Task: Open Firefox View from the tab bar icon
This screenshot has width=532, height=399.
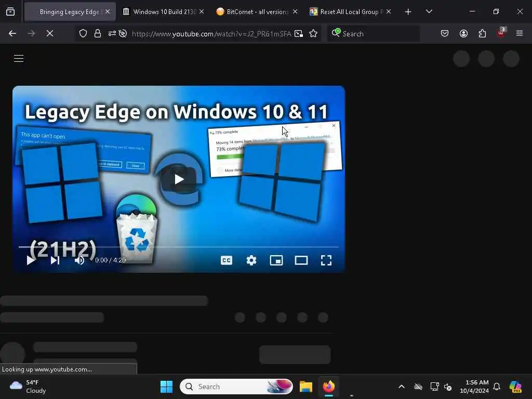Action: pos(10,12)
